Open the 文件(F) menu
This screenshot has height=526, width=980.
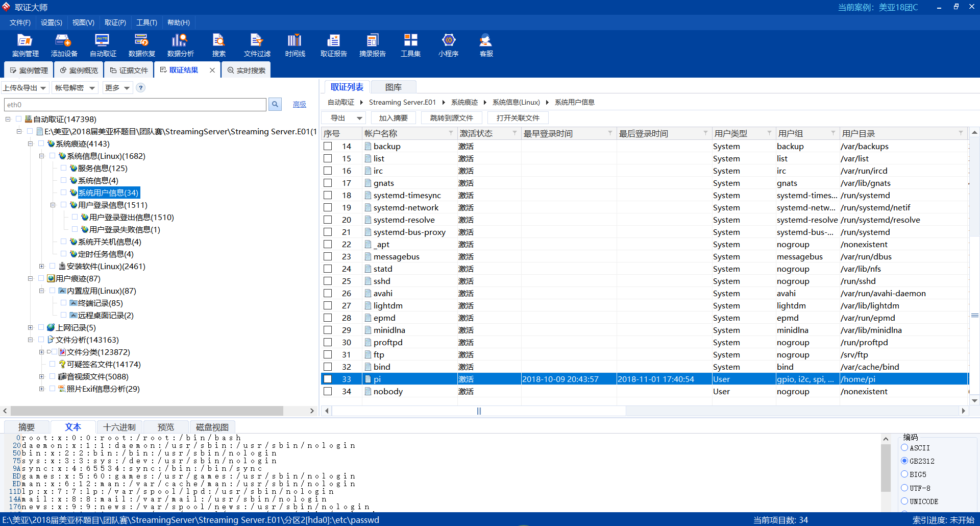click(20, 22)
